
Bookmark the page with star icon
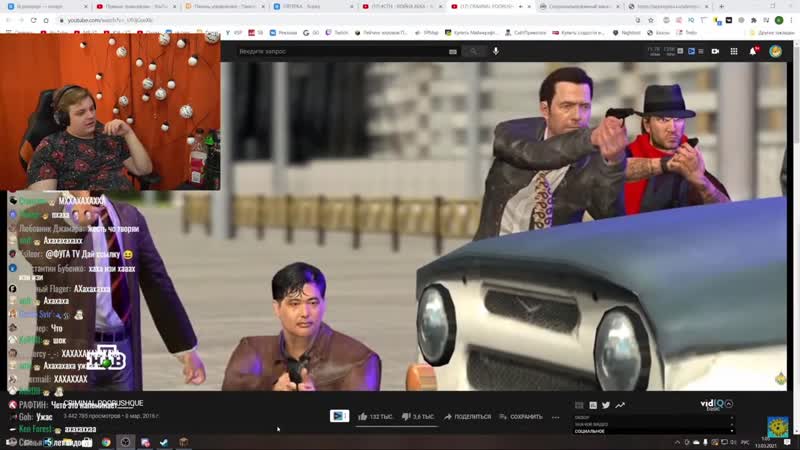tap(651, 20)
